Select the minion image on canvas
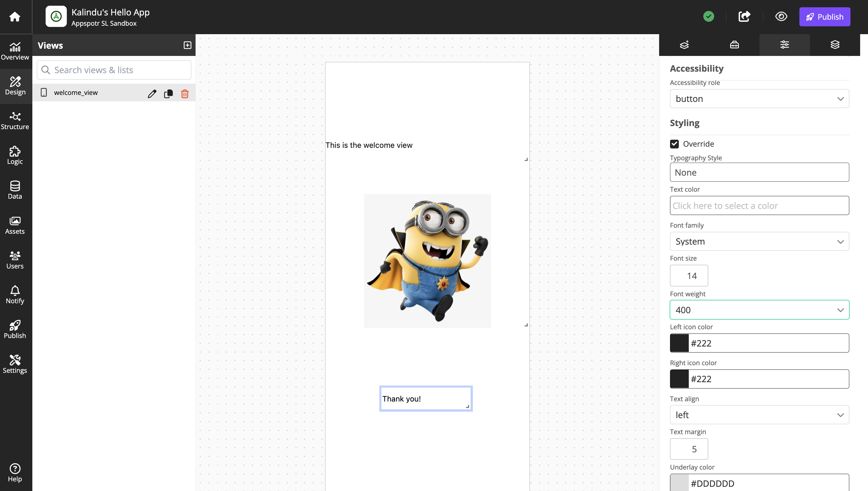Image resolution: width=868 pixels, height=491 pixels. (x=427, y=261)
